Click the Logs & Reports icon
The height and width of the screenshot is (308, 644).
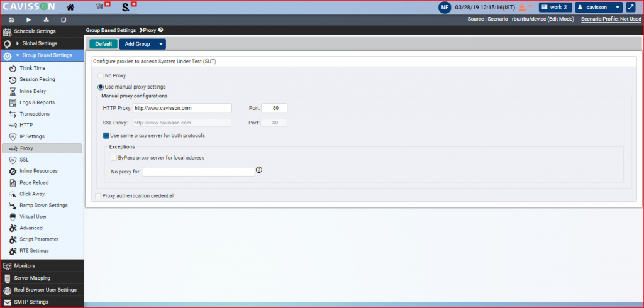pos(13,102)
